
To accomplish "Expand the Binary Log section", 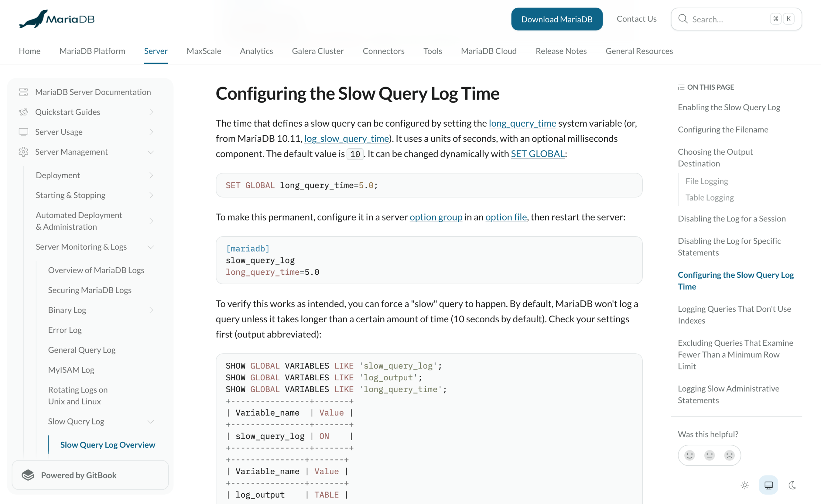I will pyautogui.click(x=151, y=310).
